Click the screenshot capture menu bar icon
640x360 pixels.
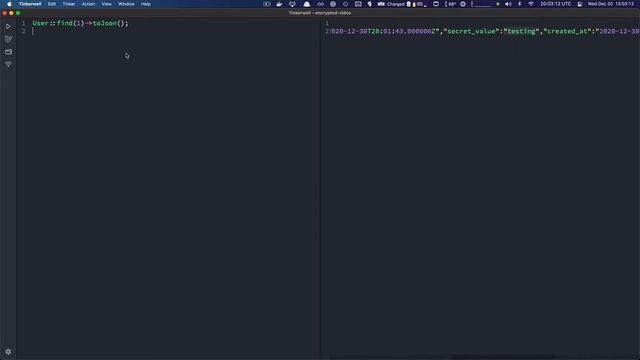click(358, 4)
